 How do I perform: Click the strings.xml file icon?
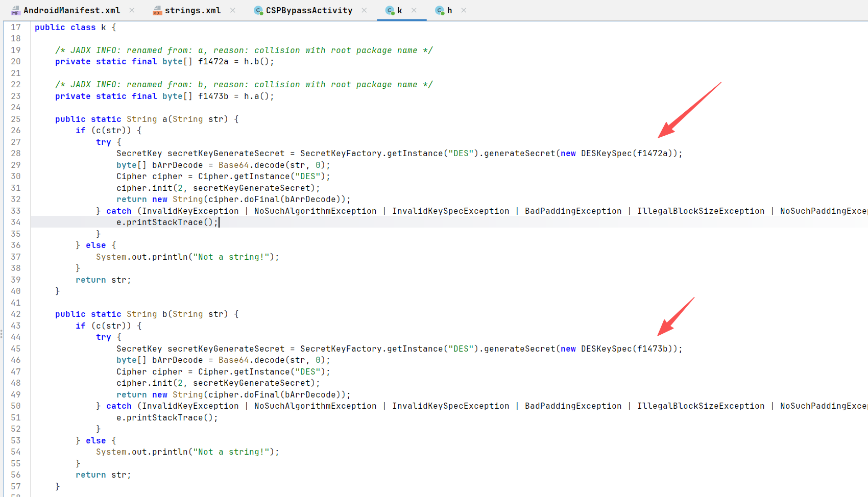point(157,11)
